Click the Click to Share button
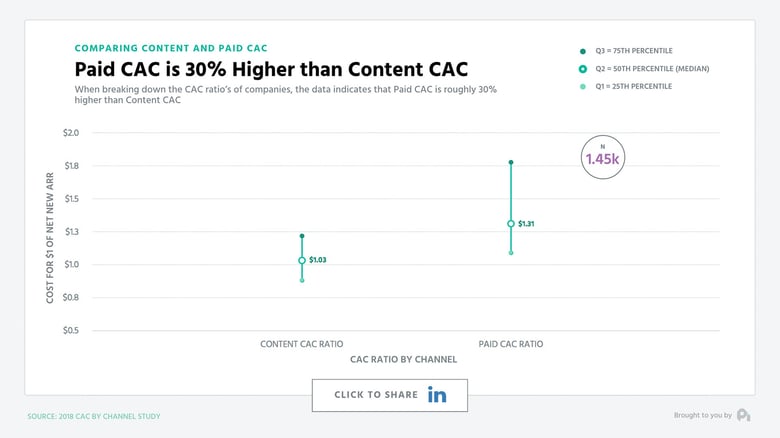The height and width of the screenshot is (438, 780). coord(390,395)
